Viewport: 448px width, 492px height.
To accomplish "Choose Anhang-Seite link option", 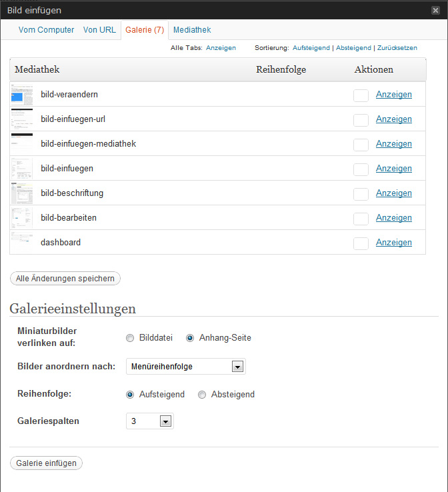I will click(190, 338).
